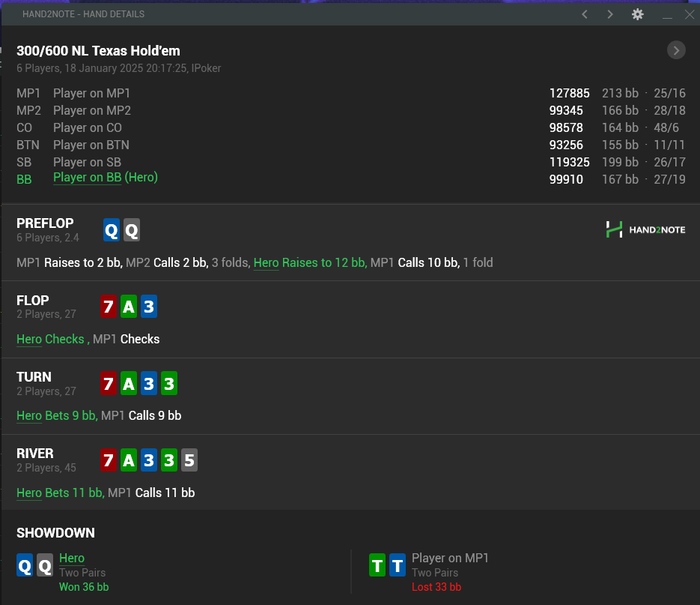Click the gray 5 river card
This screenshot has height=605, width=700.
pyautogui.click(x=189, y=460)
